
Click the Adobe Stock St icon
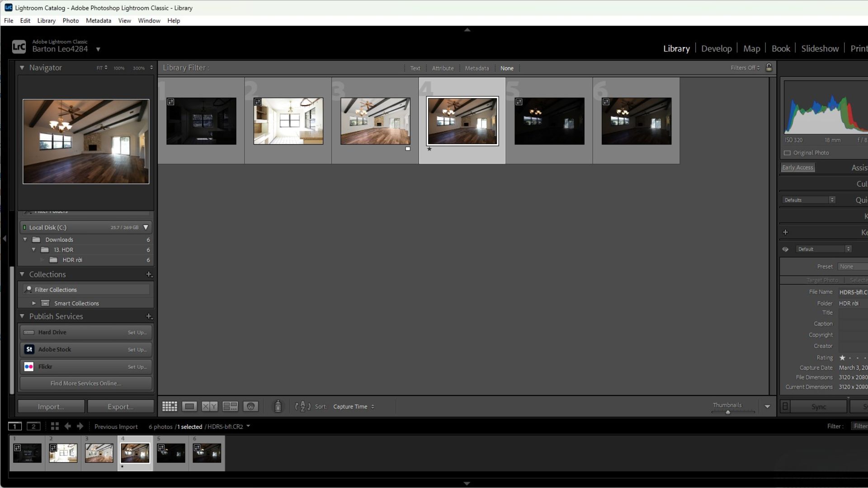[29, 349]
